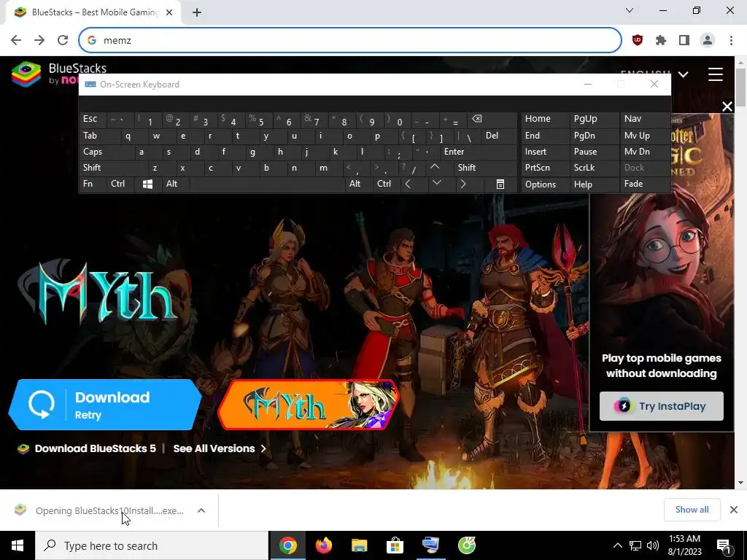Open File Explorer from the taskbar

360,545
